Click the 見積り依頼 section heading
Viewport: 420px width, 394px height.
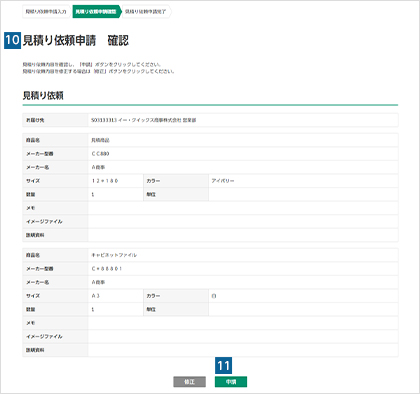[43, 96]
